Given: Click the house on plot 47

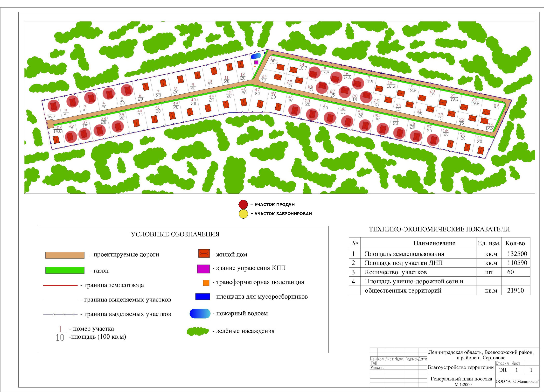Looking at the screenshot, I should pos(260,104).
